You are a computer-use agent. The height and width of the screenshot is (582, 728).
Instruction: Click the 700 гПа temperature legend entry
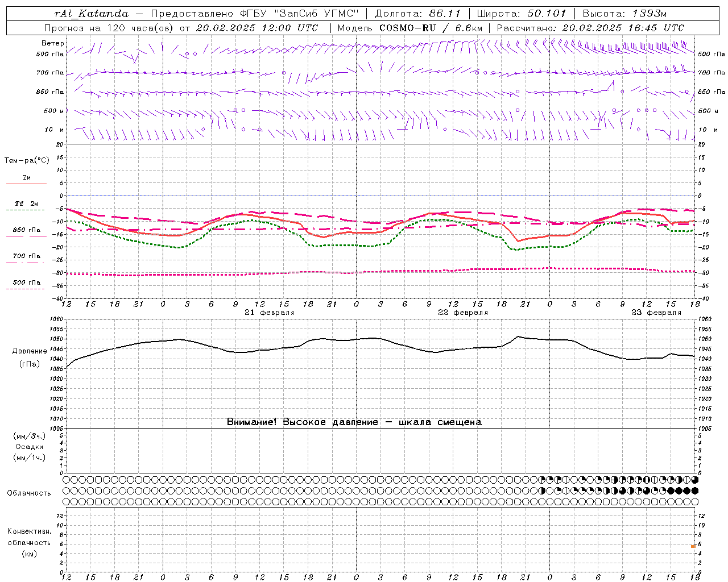[x=26, y=256]
